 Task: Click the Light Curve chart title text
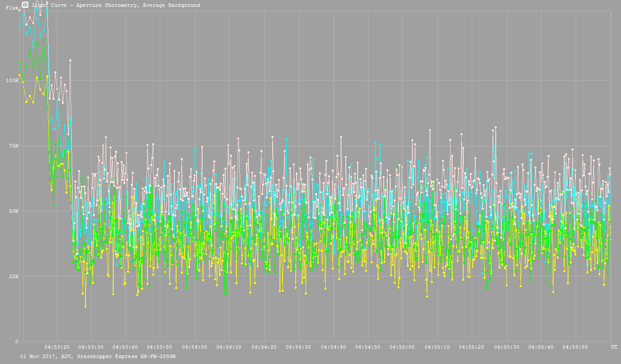(116, 6)
